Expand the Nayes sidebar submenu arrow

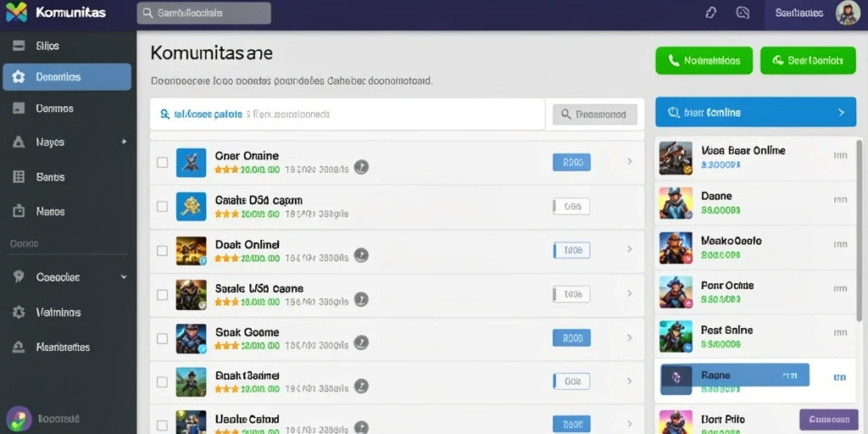124,142
